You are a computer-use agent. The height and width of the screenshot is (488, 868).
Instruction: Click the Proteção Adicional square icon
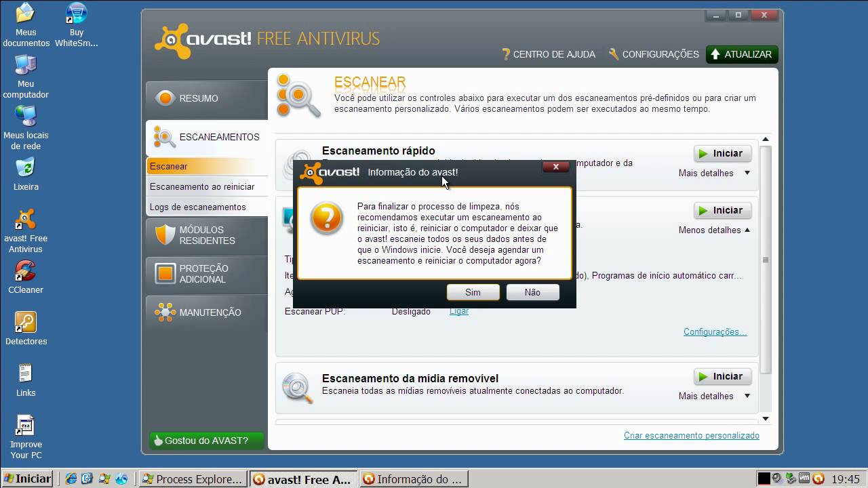(165, 274)
